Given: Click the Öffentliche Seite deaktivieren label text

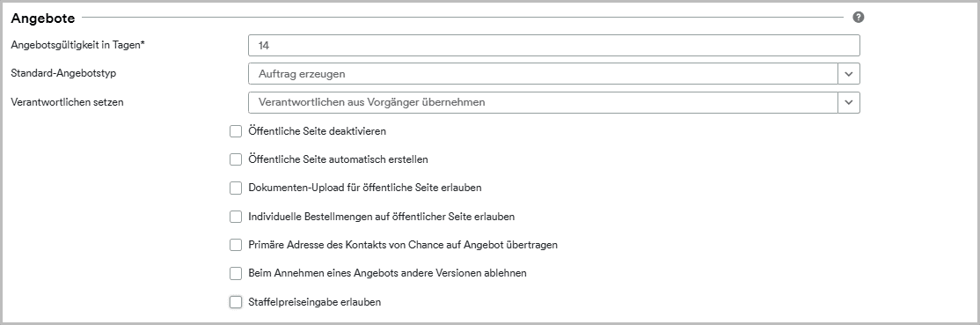Looking at the screenshot, I should [x=317, y=131].
